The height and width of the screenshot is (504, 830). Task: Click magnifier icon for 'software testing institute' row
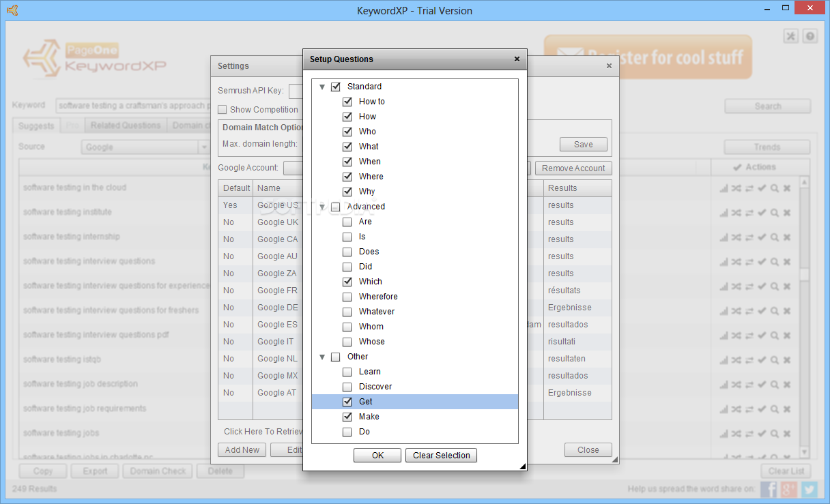coord(775,213)
